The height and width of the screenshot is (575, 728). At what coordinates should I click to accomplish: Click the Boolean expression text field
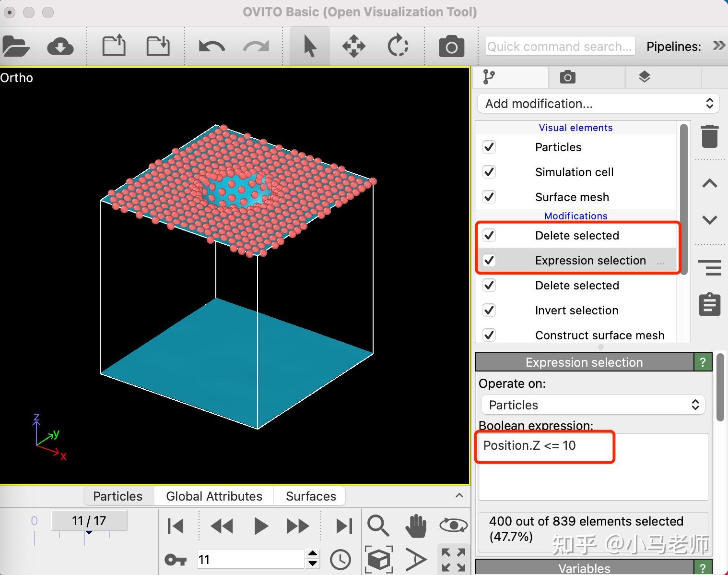pos(593,467)
